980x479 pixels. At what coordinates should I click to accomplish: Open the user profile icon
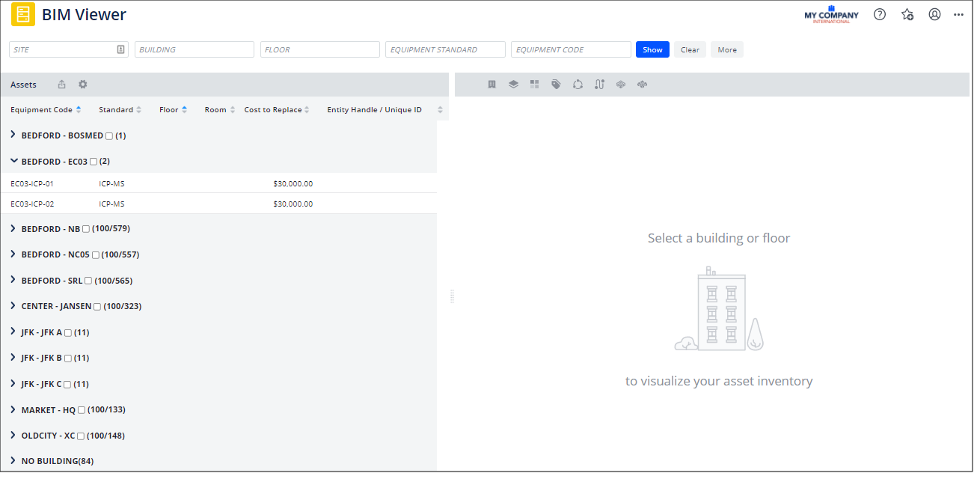point(934,14)
